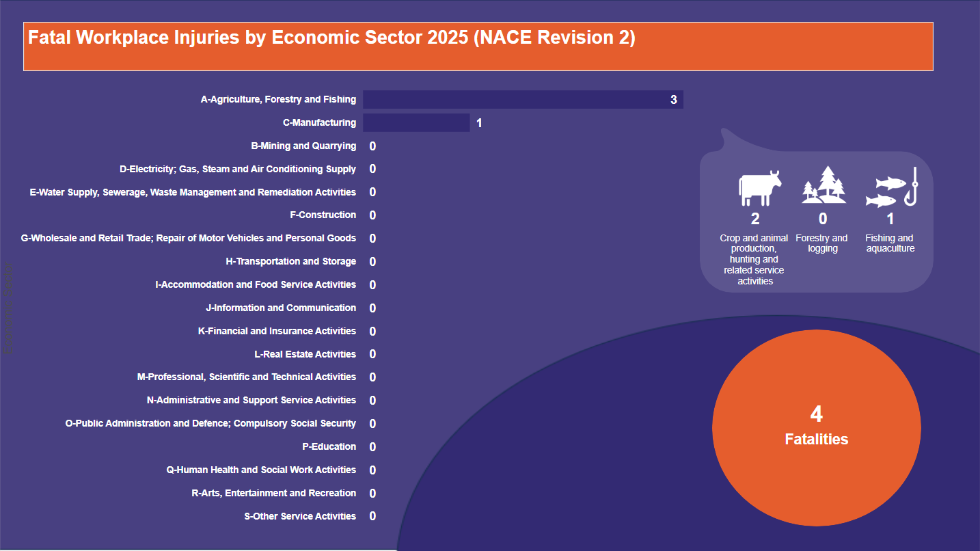Click the 0 value for H-Transportation and Storage

pyautogui.click(x=372, y=262)
